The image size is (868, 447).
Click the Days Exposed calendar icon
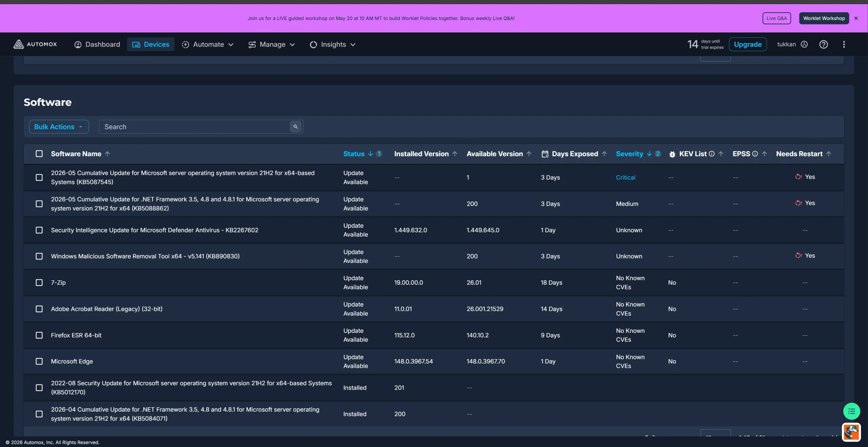pos(545,154)
